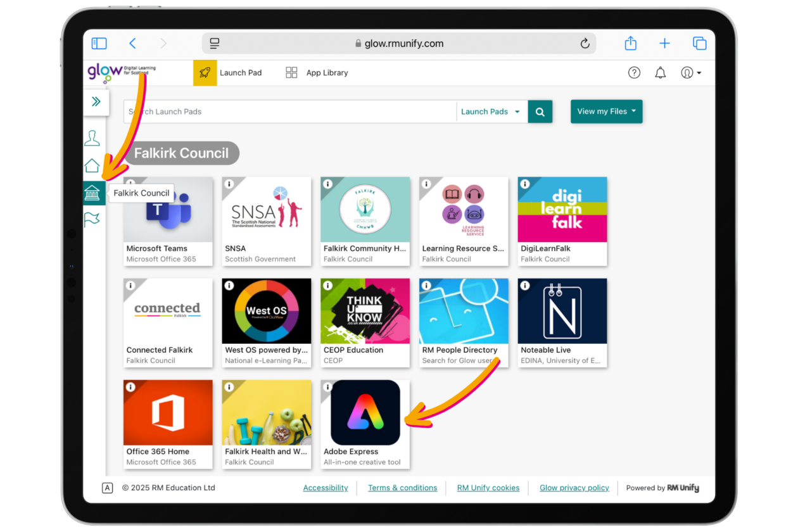The image size is (798, 532).
Task: Select the person profile icon in sidebar
Action: coord(92,138)
